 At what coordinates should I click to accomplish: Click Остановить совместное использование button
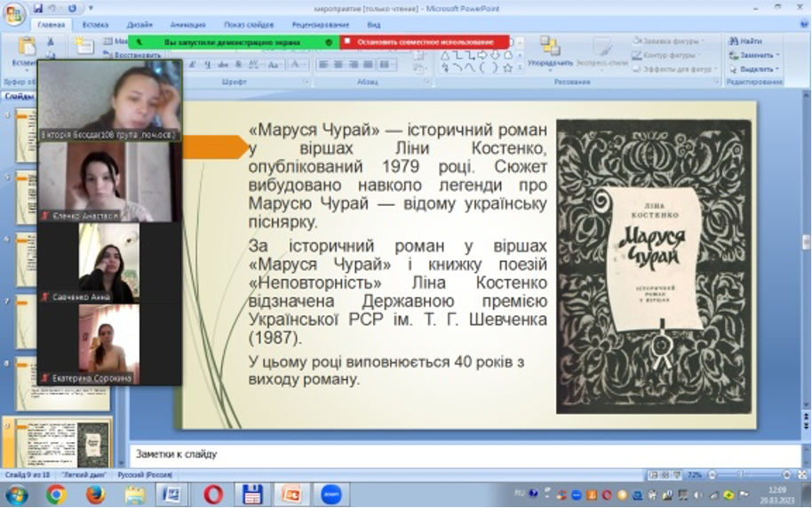pos(425,42)
